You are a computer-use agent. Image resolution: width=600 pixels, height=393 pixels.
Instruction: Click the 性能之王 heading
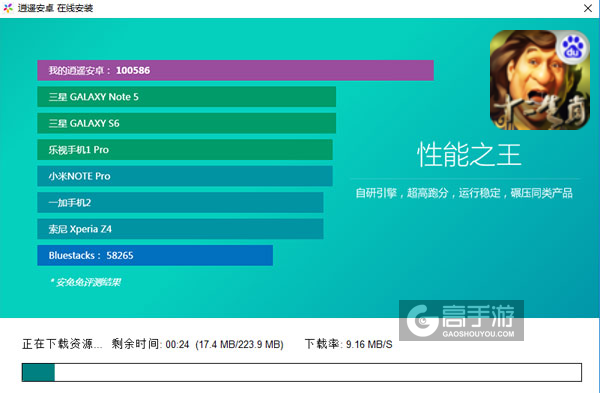469,155
